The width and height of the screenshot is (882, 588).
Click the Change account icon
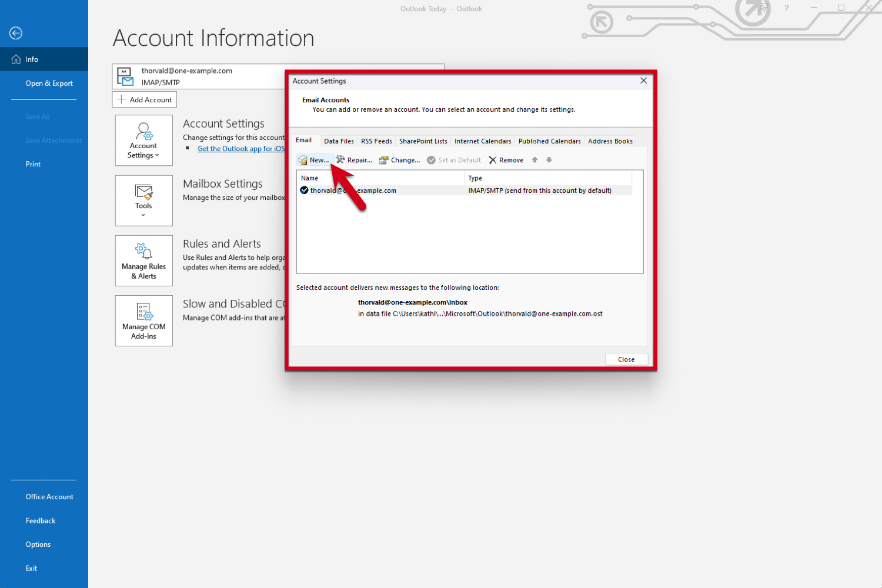[383, 159]
